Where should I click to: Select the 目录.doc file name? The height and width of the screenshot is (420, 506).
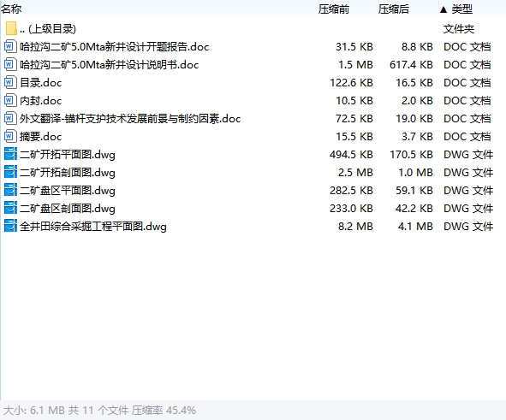(40, 83)
